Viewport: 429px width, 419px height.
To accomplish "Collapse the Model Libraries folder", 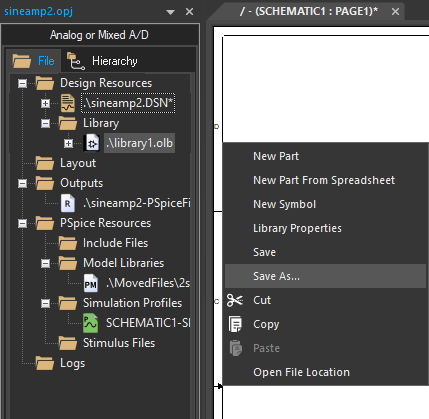I will tap(45, 263).
